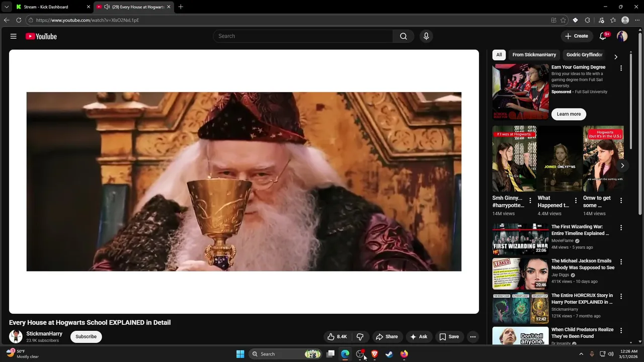
Task: Open browser settings and more menu
Action: tap(637, 20)
